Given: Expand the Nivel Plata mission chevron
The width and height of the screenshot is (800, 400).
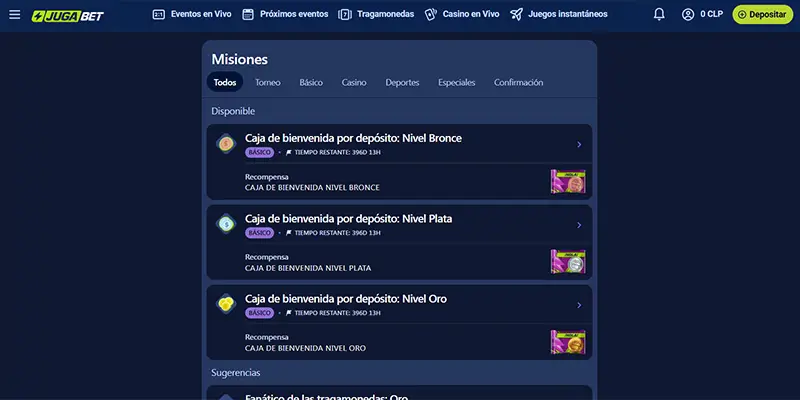Looking at the screenshot, I should (579, 225).
